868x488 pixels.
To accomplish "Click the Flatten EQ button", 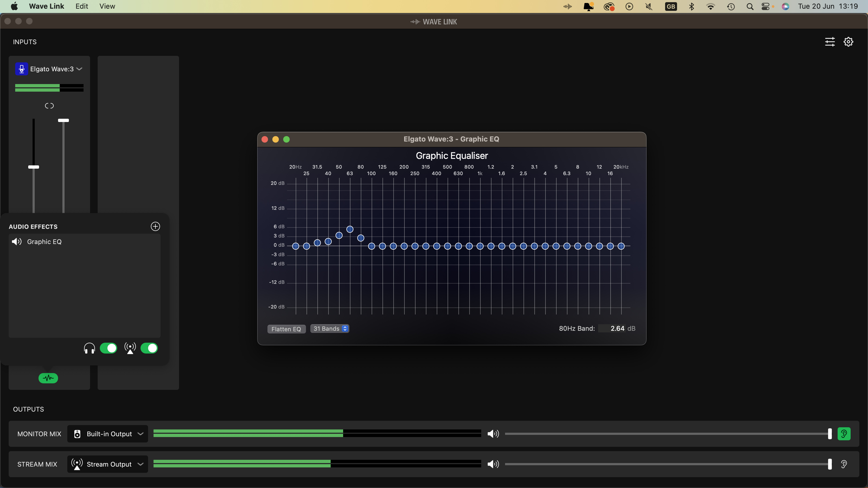I will click(x=286, y=328).
